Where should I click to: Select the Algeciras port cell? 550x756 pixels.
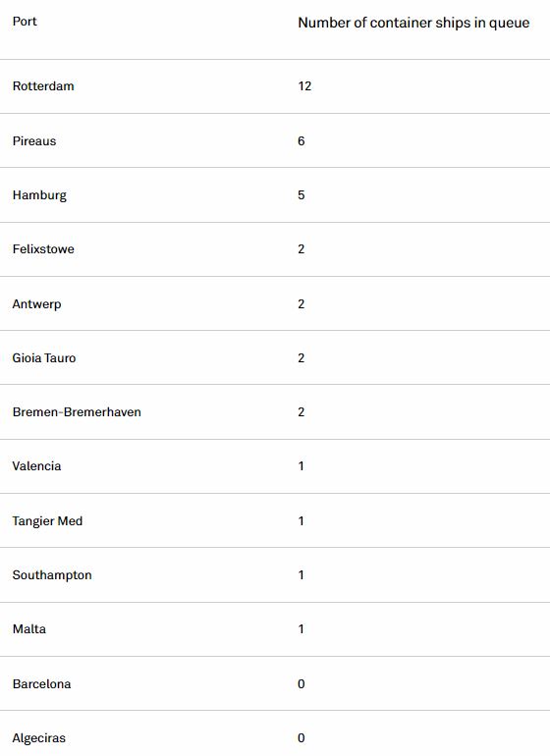pos(39,738)
